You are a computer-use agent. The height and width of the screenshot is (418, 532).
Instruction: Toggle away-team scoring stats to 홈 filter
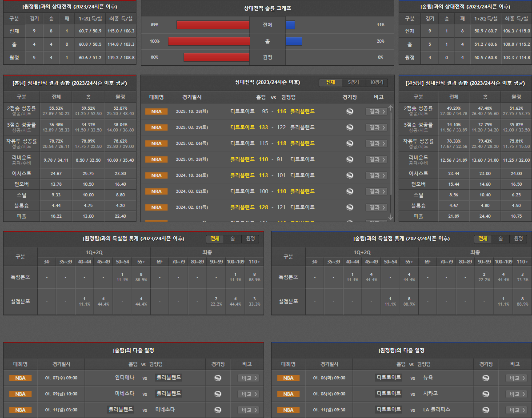232,239
